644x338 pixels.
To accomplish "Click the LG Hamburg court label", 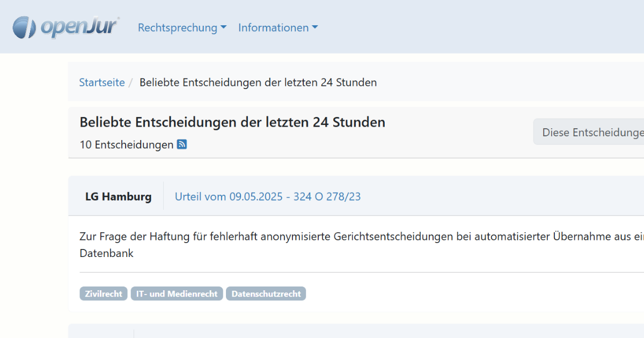I will pyautogui.click(x=118, y=196).
